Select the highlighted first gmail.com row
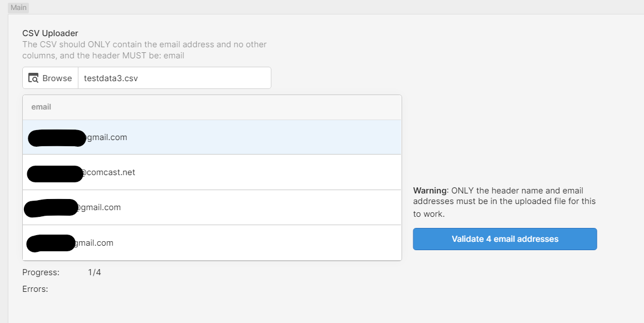 pos(212,137)
